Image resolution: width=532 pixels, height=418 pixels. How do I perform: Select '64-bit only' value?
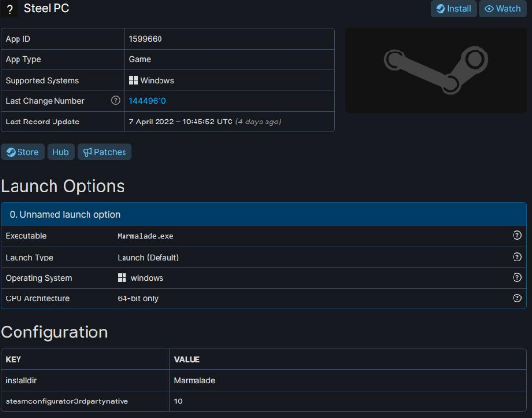pyautogui.click(x=138, y=298)
